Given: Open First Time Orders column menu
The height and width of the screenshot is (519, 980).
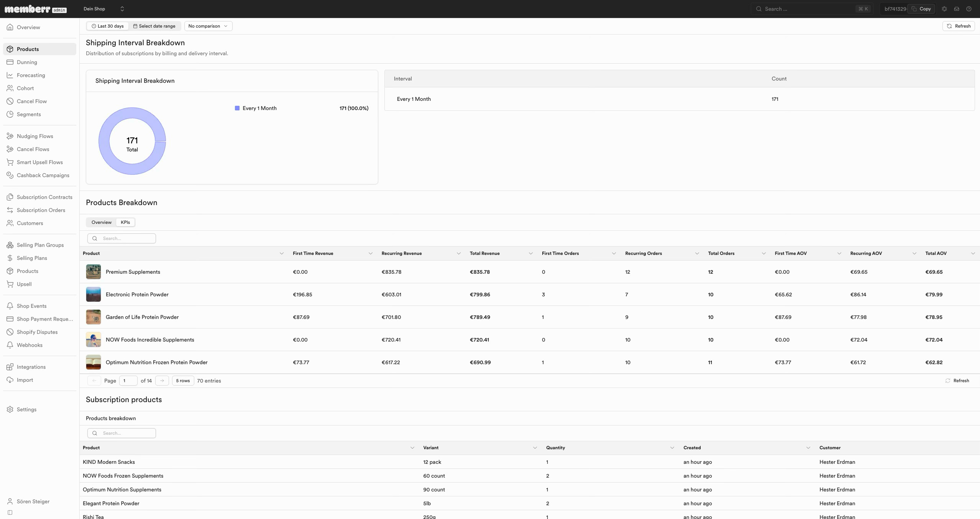Looking at the screenshot, I should click(x=614, y=253).
